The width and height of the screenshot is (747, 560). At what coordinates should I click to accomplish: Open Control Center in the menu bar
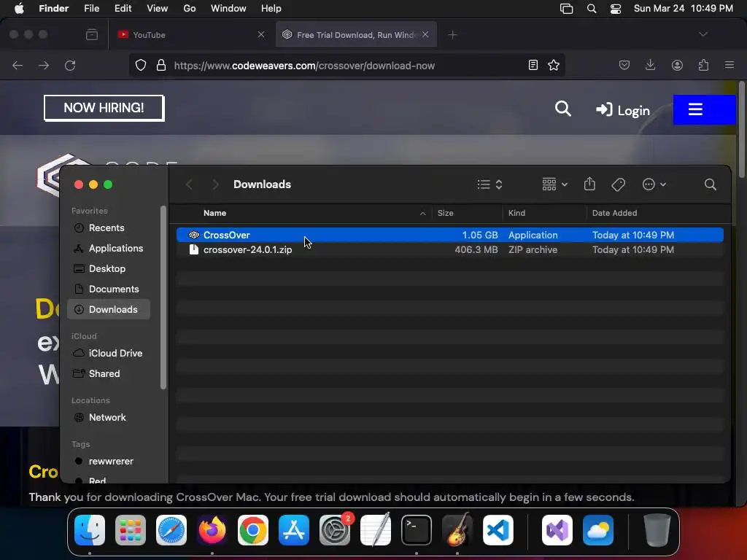(x=616, y=9)
